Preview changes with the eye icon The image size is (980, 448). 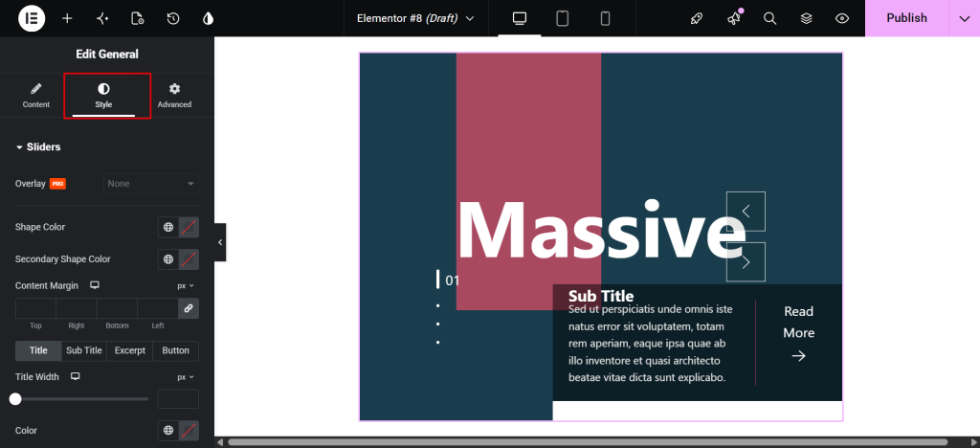(x=842, y=19)
